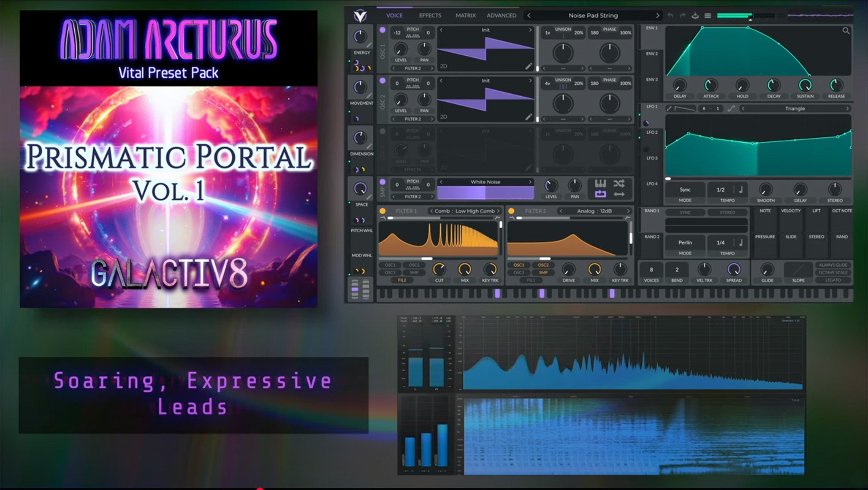This screenshot has width=868, height=490.
Task: Open OSC 1 FILTER 2 destination selector
Action: (413, 68)
